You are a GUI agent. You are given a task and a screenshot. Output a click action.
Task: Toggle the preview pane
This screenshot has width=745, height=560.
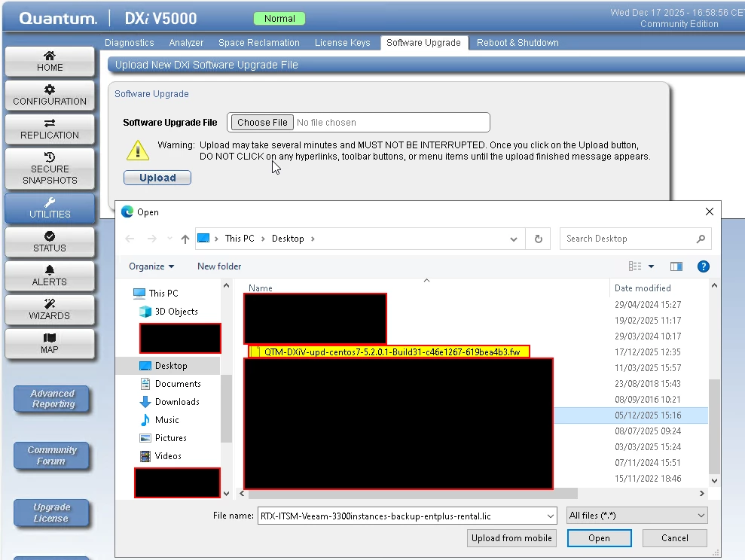(x=676, y=266)
